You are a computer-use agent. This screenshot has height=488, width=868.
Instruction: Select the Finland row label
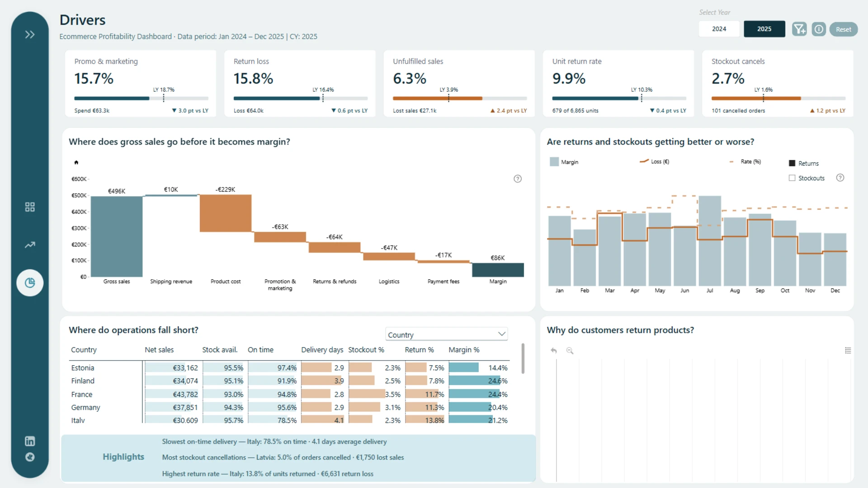click(x=83, y=381)
